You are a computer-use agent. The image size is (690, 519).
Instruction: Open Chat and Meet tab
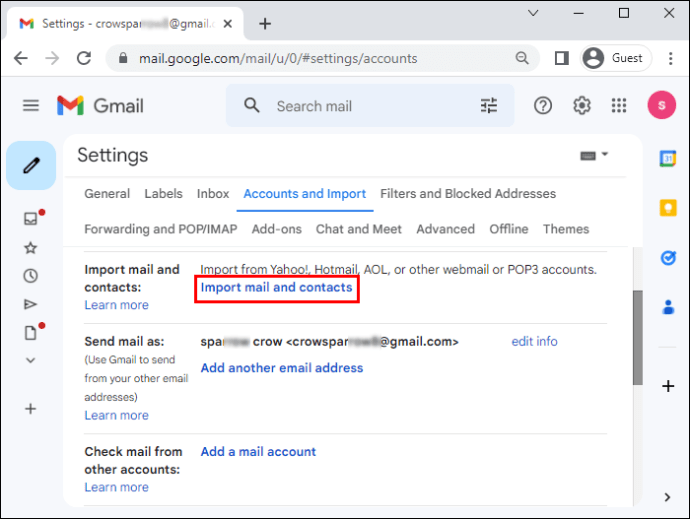359,229
